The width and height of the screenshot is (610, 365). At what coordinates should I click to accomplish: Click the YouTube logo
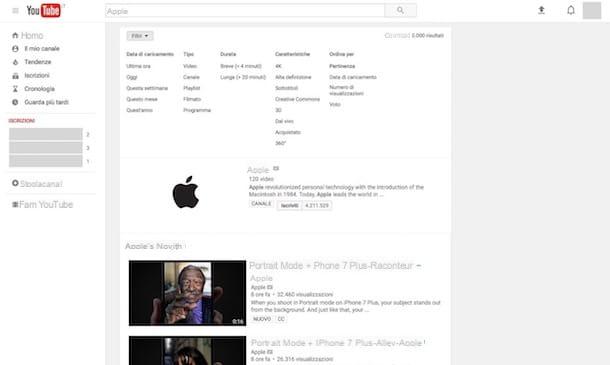coord(44,11)
